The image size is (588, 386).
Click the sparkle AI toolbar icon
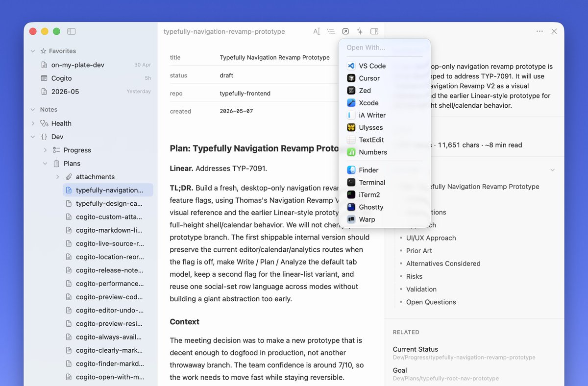coord(360,31)
